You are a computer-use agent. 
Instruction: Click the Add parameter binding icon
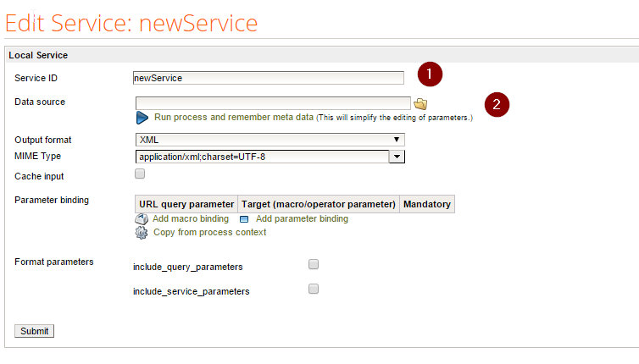(x=244, y=219)
